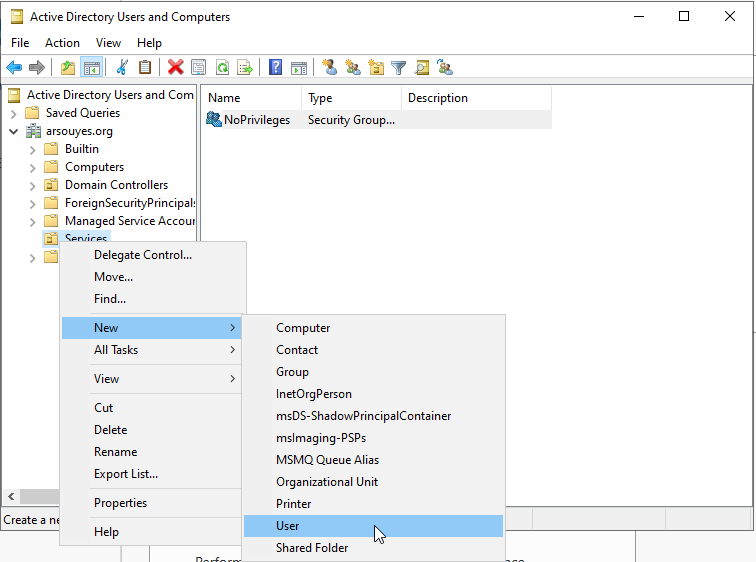Viewport: 756px width, 562px height.
Task: Select Contact in the New submenu
Action: click(373, 350)
